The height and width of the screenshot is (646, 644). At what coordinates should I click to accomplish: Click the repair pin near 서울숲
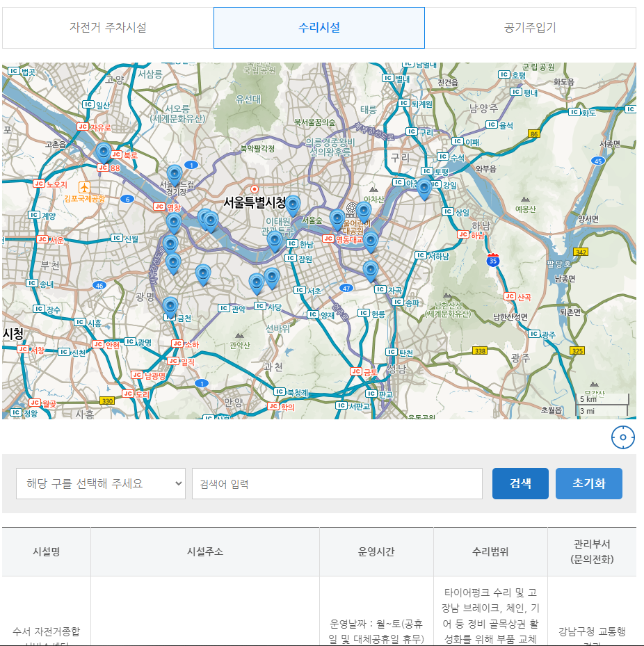[x=337, y=218]
